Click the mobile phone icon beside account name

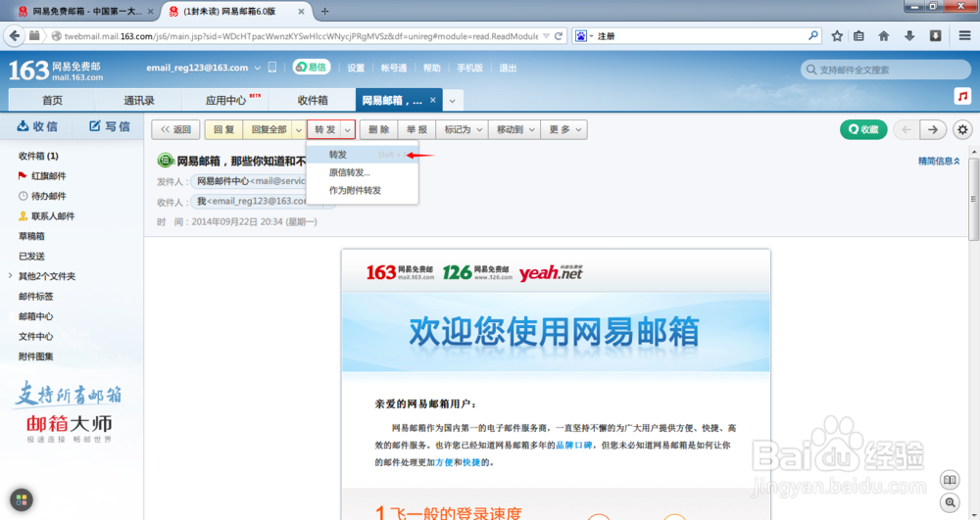(x=272, y=68)
